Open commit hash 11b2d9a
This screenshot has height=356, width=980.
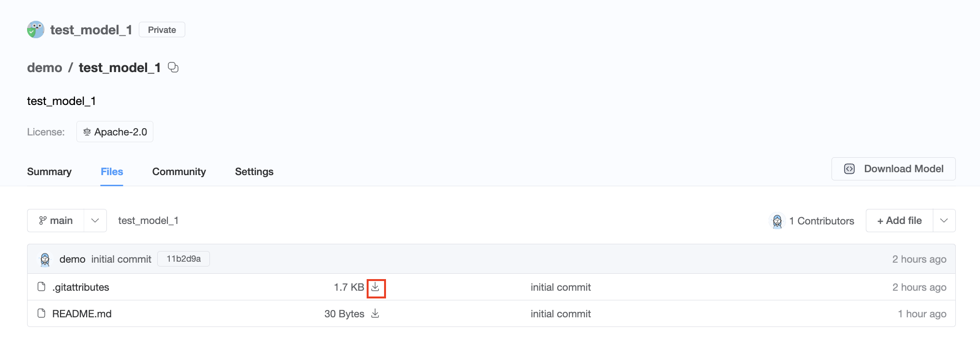(x=183, y=259)
